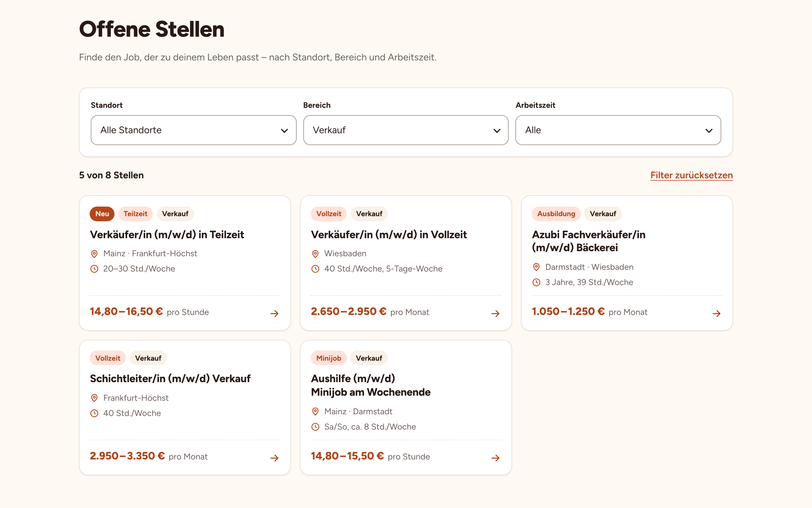Click Filter zurücksetzen link
Screen dimensions: 812x508
click(691, 175)
